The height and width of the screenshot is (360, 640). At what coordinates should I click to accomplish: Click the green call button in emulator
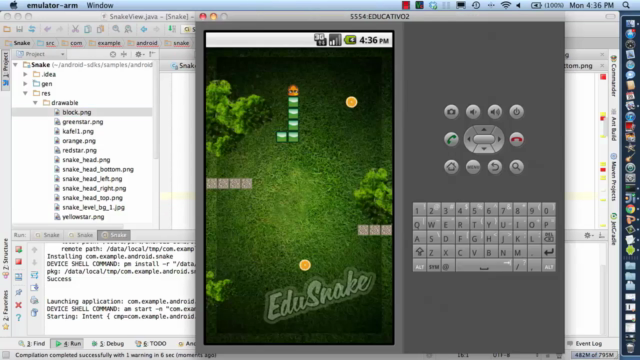tap(451, 139)
